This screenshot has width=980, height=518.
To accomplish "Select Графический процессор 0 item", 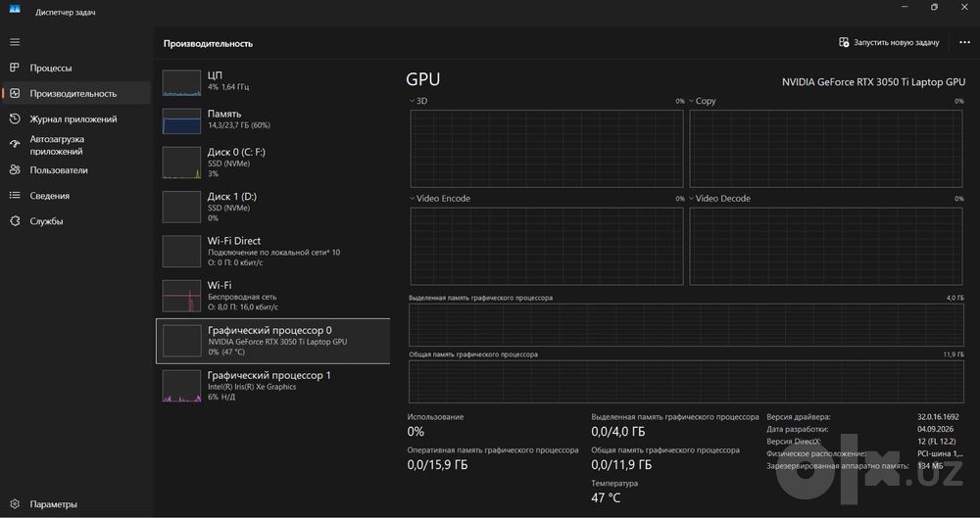I will coord(272,341).
